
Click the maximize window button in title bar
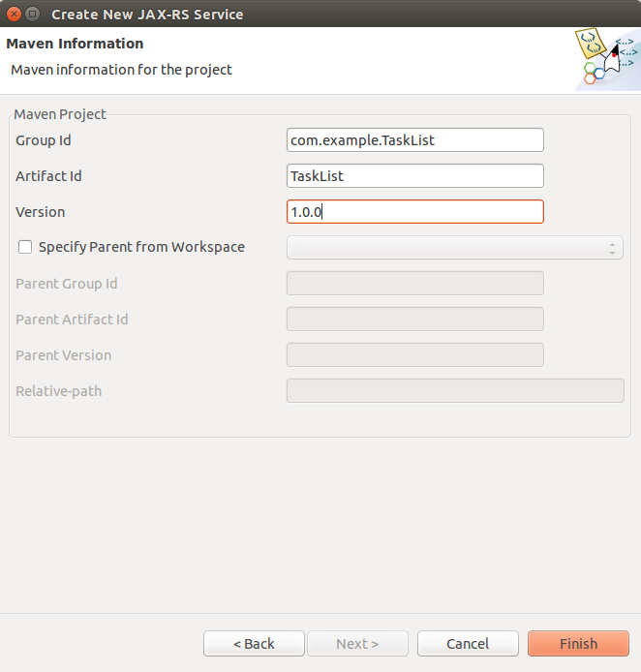tap(32, 15)
